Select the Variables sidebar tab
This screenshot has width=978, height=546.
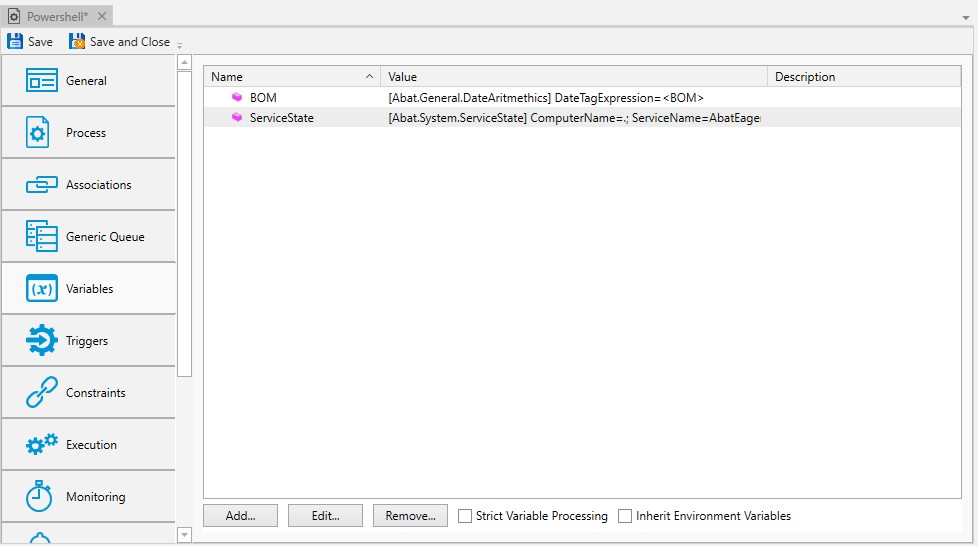[88, 289]
